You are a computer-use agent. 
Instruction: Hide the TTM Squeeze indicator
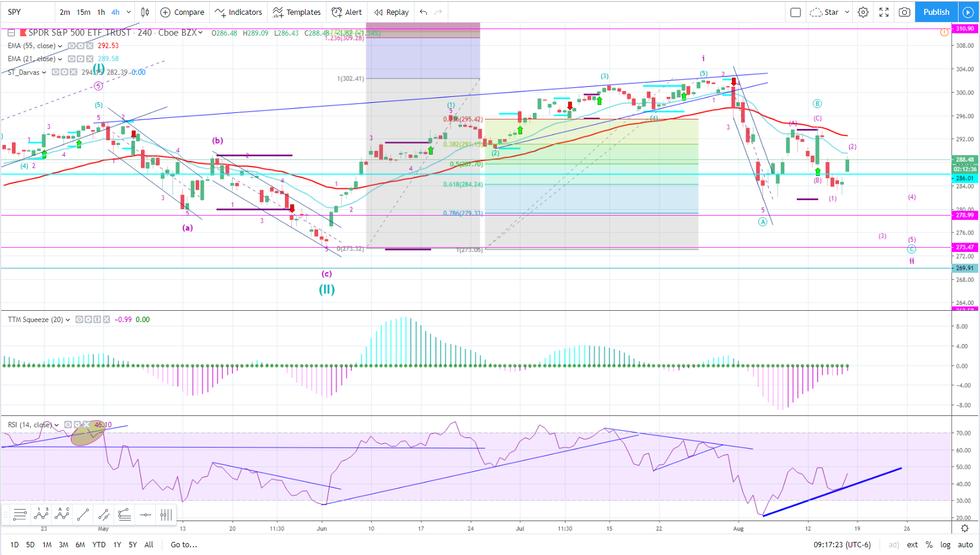(x=79, y=319)
